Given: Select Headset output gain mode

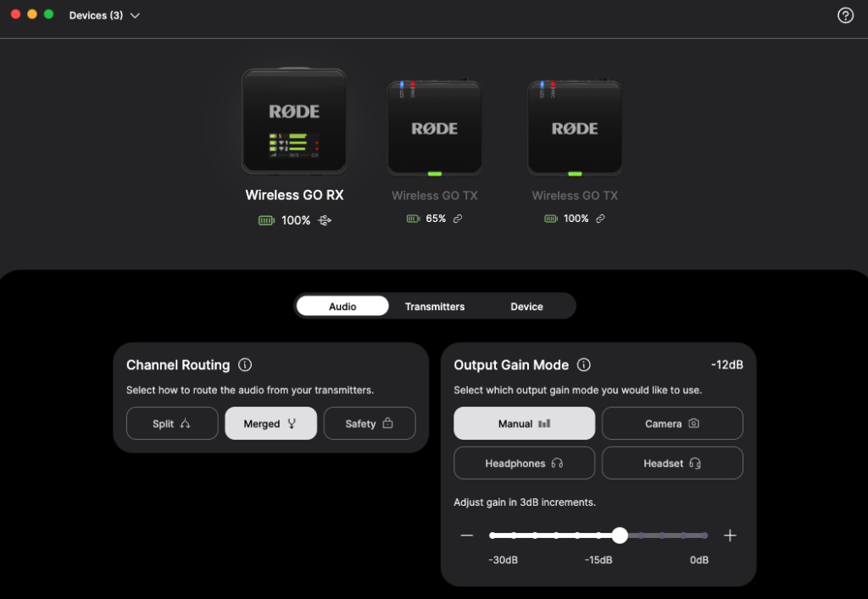Looking at the screenshot, I should click(x=672, y=463).
